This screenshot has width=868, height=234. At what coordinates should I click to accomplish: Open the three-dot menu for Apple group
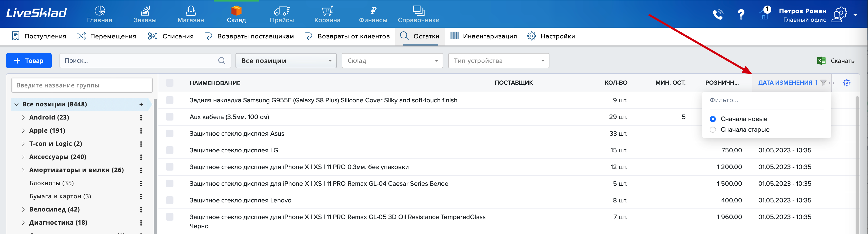141,130
